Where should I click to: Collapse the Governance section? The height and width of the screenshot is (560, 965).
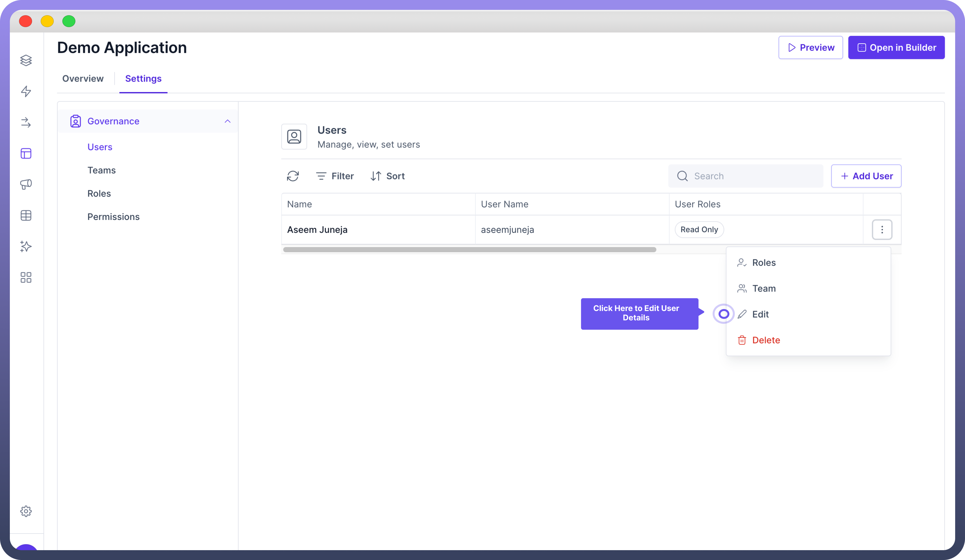[x=227, y=121]
